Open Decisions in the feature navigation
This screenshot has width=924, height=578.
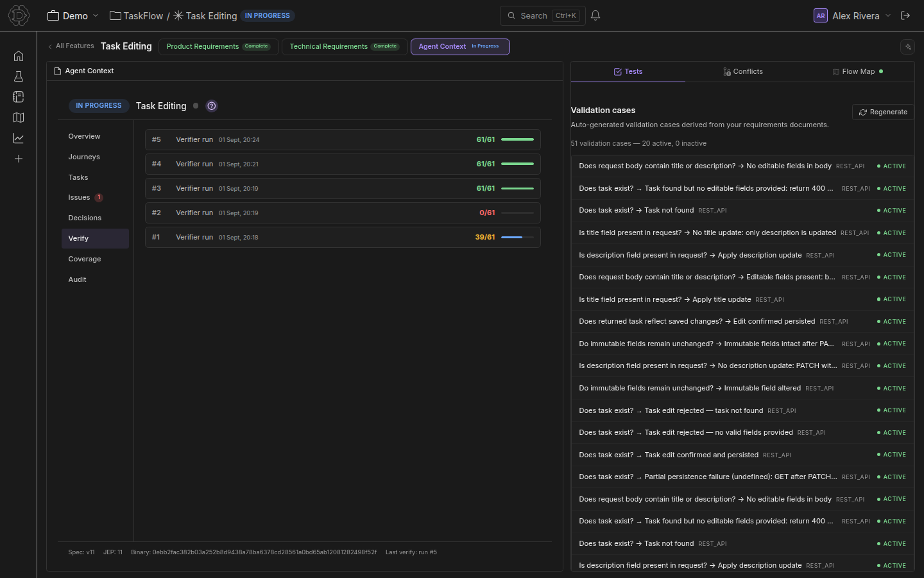tap(95, 218)
